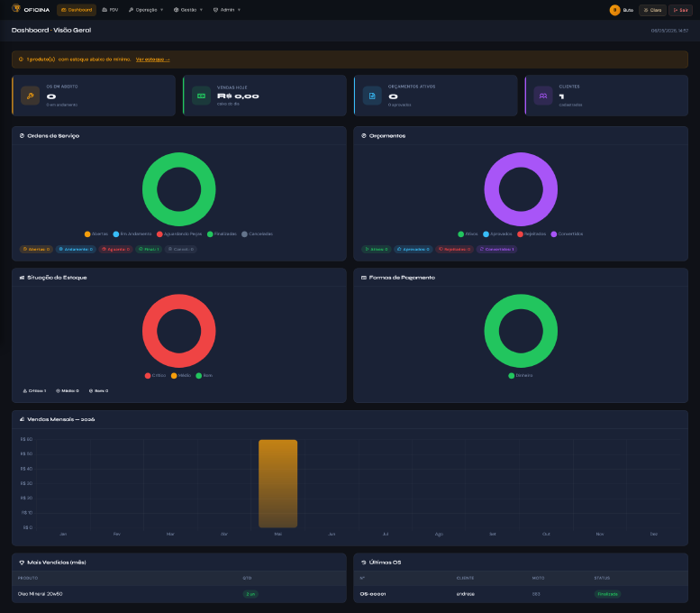The image size is (700, 613).
Task: Click the 'Abertas: 0' orange badge
Action: point(36,250)
